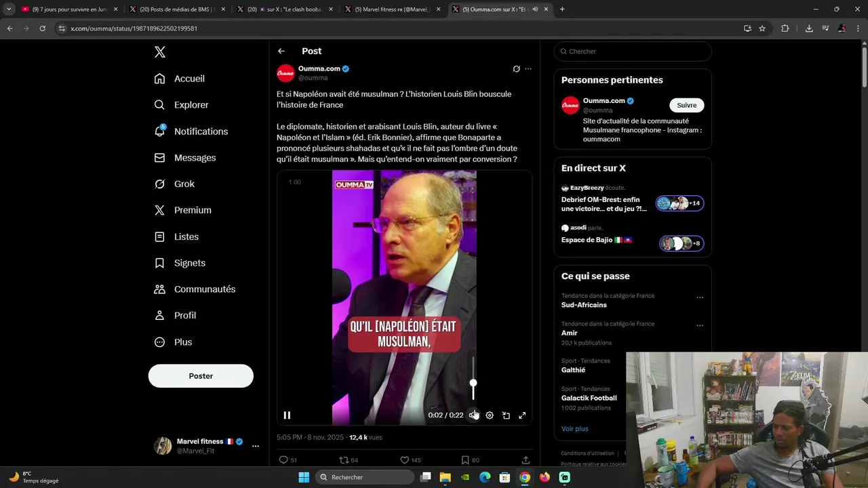Viewport: 868px width, 488px height.
Task: Open the post's three-dot options menu
Action: (x=528, y=68)
